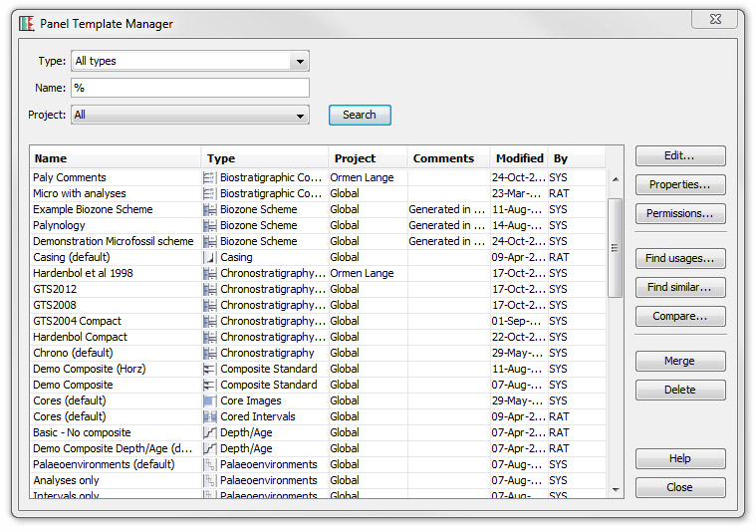The width and height of the screenshot is (756, 532).
Task: Click the Chronostratigraphy icon for GTS2004 Compact
Action: (x=210, y=321)
